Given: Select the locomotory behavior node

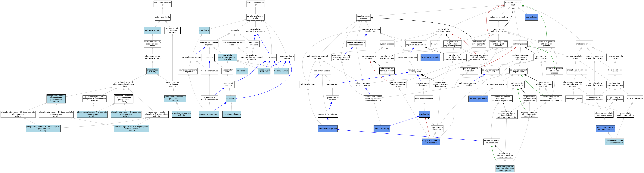Looking at the screenshot, I should 430,57.
